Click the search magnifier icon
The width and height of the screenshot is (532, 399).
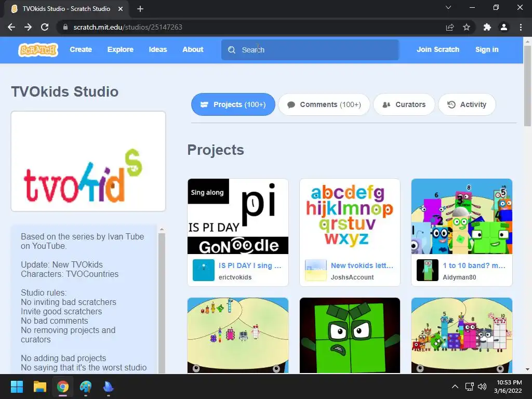click(232, 50)
